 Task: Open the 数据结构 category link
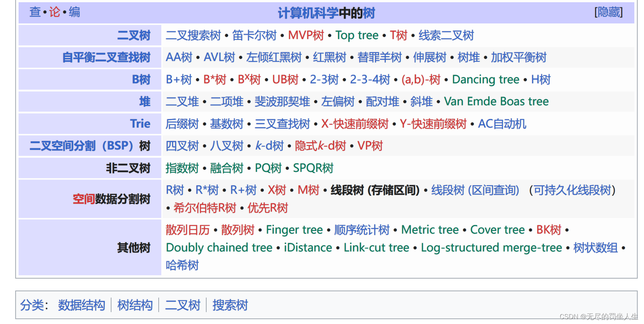click(x=82, y=305)
